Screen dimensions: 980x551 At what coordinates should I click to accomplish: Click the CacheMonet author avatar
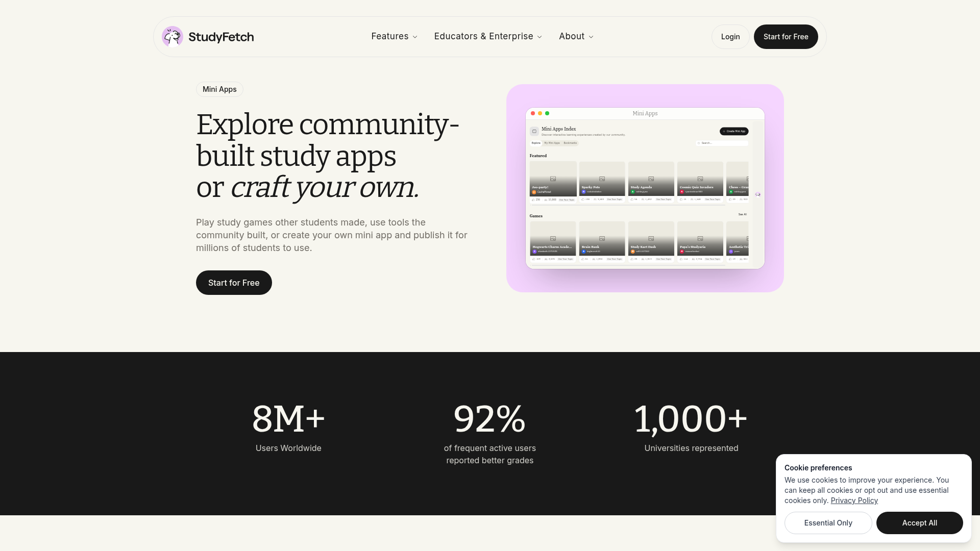click(x=534, y=192)
